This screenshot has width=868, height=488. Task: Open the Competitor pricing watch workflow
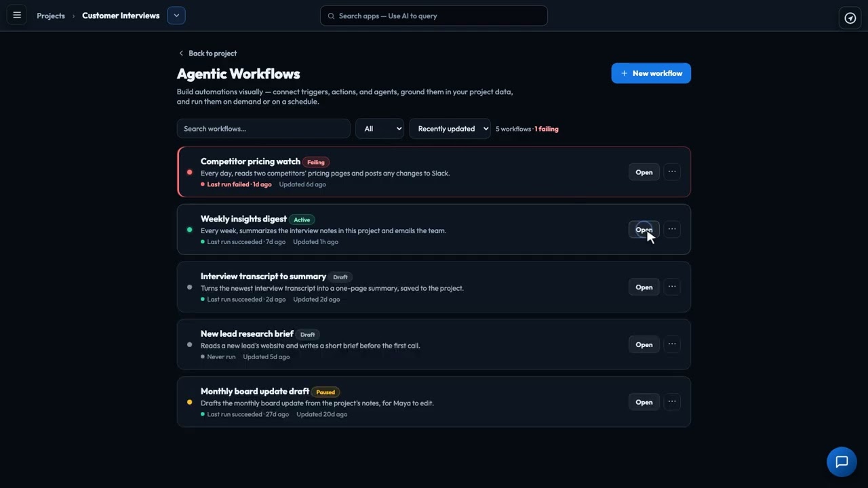pyautogui.click(x=644, y=172)
